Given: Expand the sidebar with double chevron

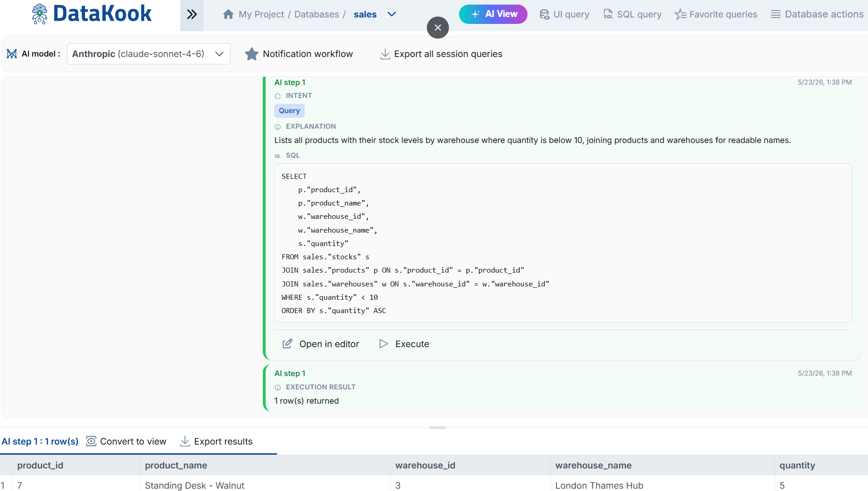Looking at the screenshot, I should click(x=192, y=15).
